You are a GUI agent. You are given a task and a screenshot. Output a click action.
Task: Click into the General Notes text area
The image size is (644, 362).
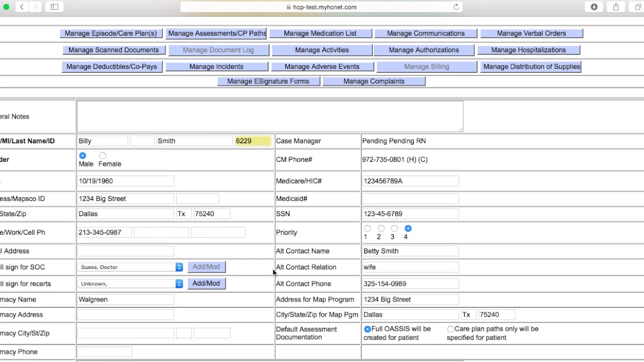tap(270, 117)
